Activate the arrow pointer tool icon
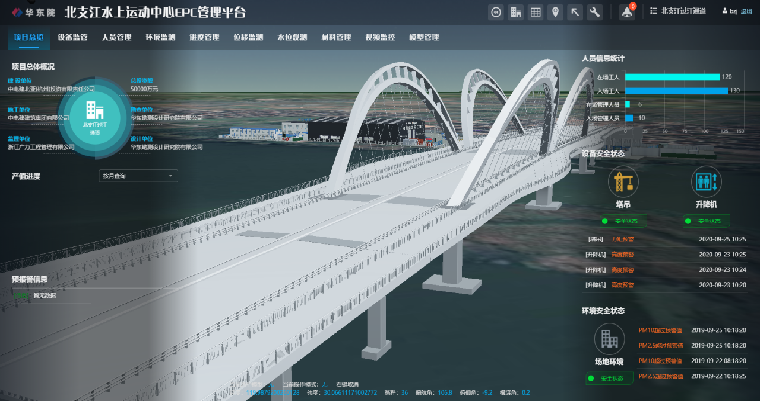Screen dimensions: 761x402 (575, 12)
